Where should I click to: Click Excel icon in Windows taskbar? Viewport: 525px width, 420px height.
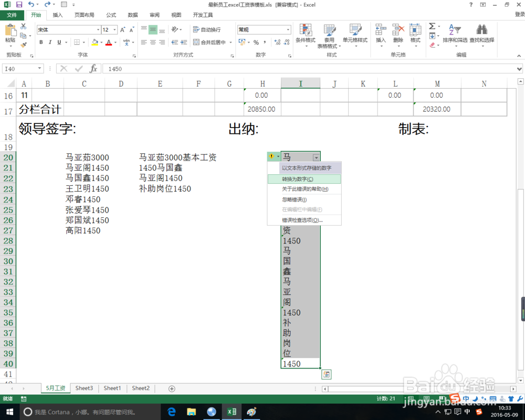232,412
